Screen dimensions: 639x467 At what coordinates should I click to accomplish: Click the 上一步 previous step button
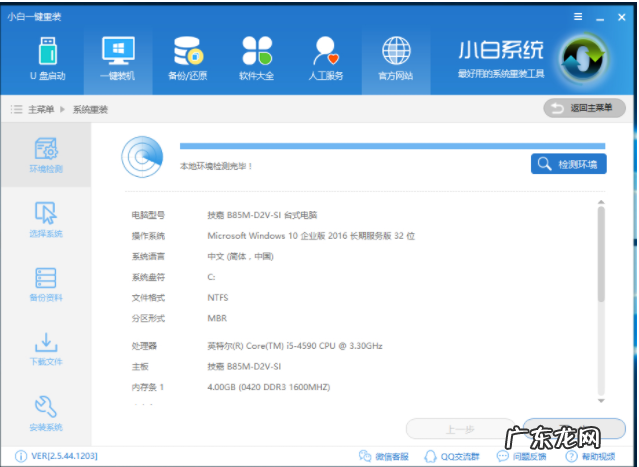[x=460, y=429]
